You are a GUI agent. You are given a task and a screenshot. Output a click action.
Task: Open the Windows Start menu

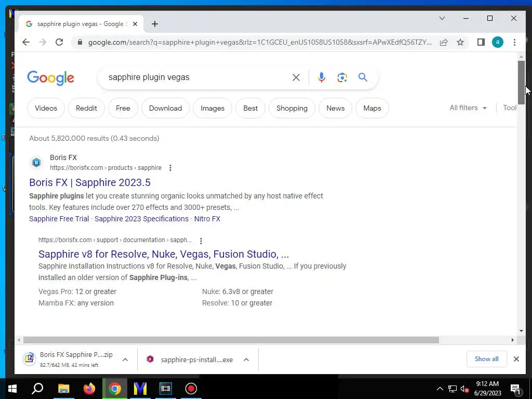pyautogui.click(x=12, y=389)
